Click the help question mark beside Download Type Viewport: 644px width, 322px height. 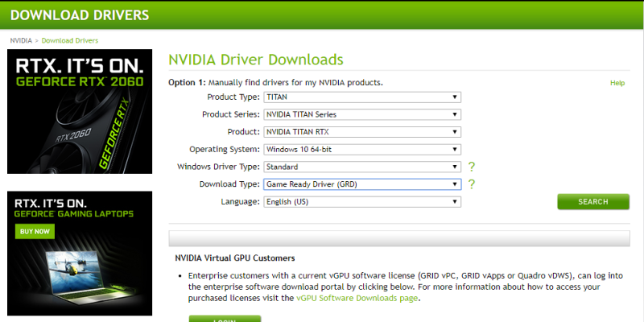(472, 184)
